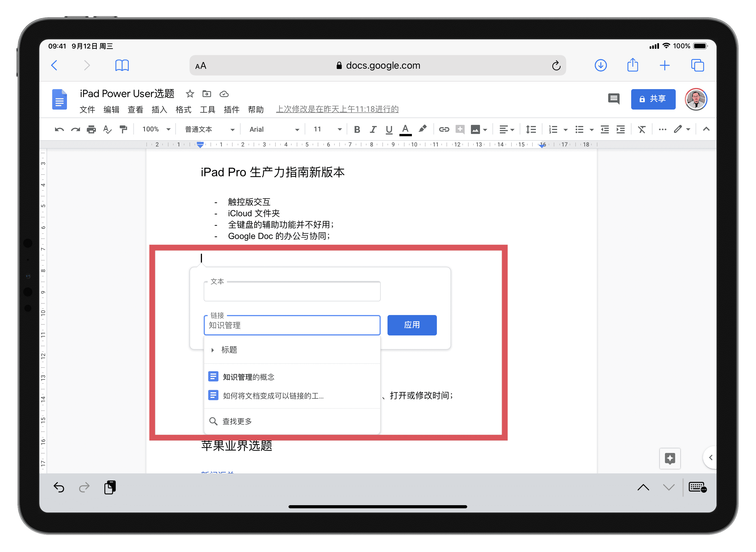
Task: Star the iPad Power User document
Action: coord(190,94)
